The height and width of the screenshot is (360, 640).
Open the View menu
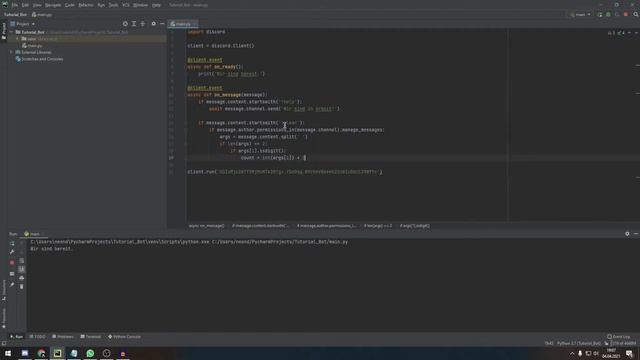[37, 5]
